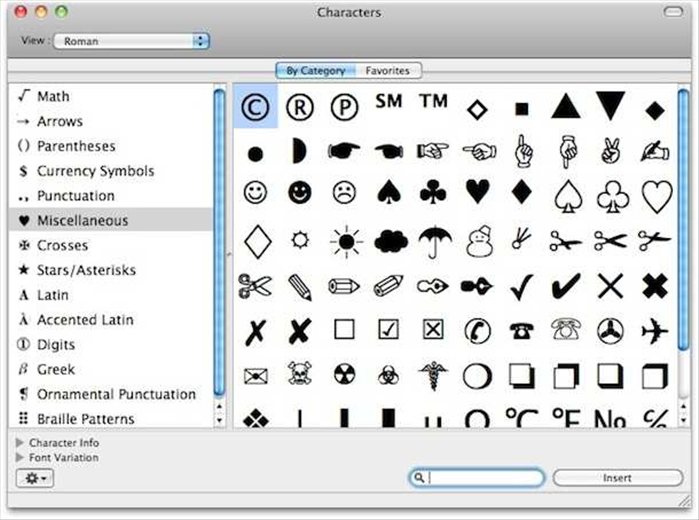Screen dimensions: 699x520
Task: Select the black sun with rays
Action: [346, 242]
